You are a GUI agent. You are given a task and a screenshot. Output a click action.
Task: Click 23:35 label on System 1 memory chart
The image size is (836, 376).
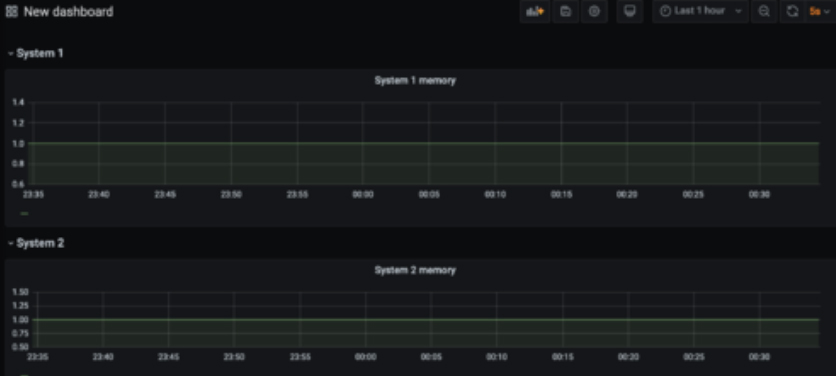point(33,195)
